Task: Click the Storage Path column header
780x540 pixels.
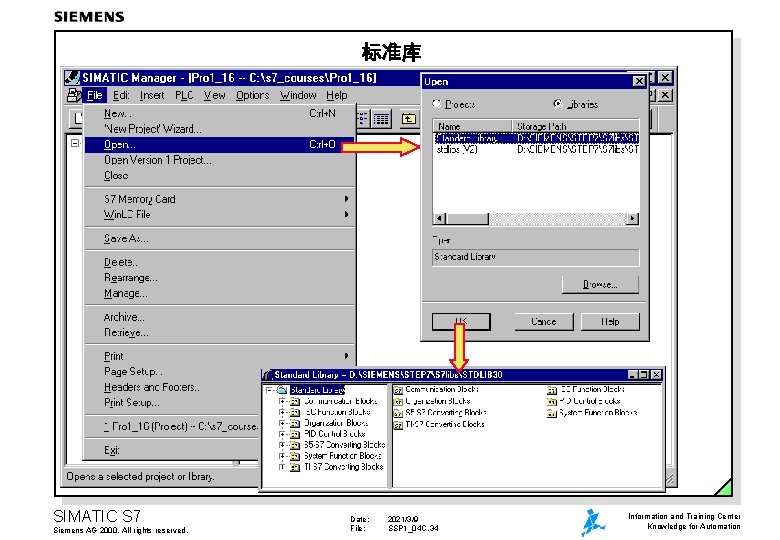Action: 576,126
